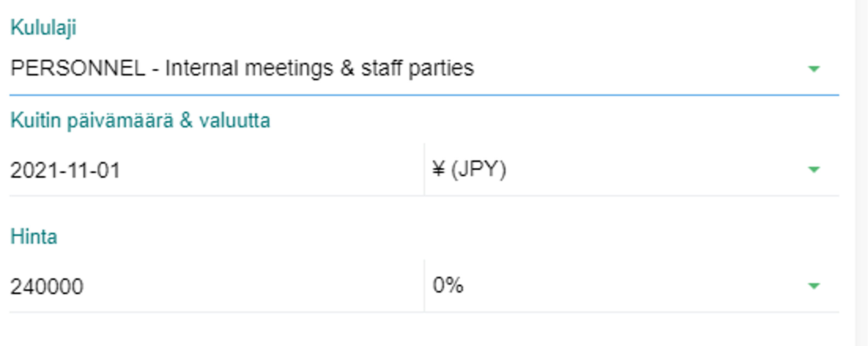Click the green arrow in Kululaji field
The height and width of the screenshot is (346, 868).
pos(814,69)
